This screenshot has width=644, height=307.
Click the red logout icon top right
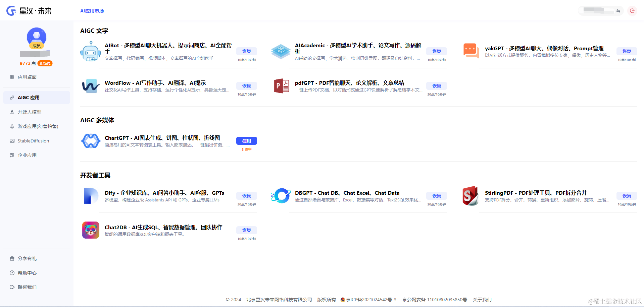[632, 11]
